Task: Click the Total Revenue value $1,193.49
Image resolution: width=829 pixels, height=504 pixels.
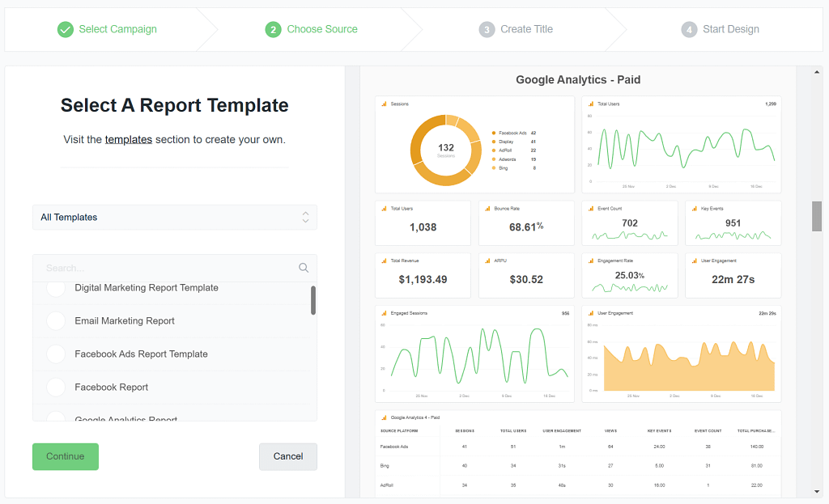Action: pos(423,280)
